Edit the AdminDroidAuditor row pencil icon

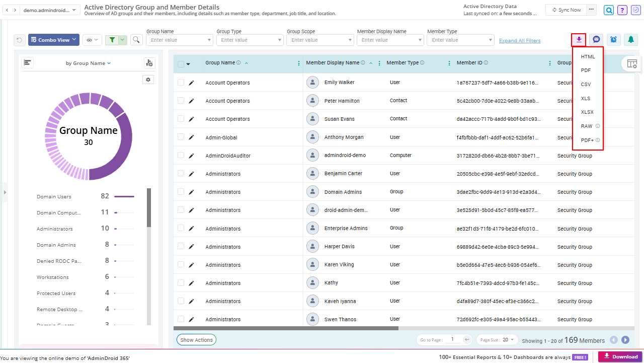click(x=191, y=156)
